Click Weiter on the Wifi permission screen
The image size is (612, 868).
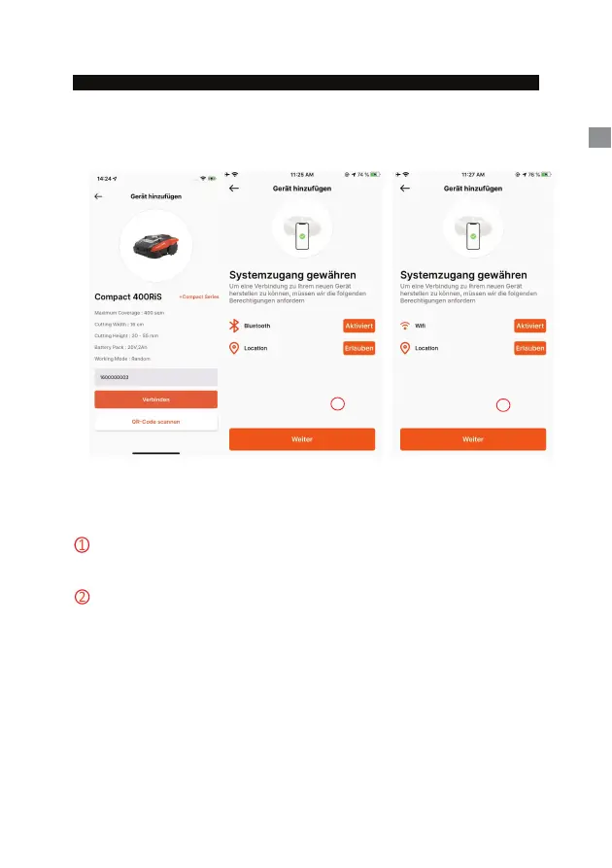[x=473, y=439]
